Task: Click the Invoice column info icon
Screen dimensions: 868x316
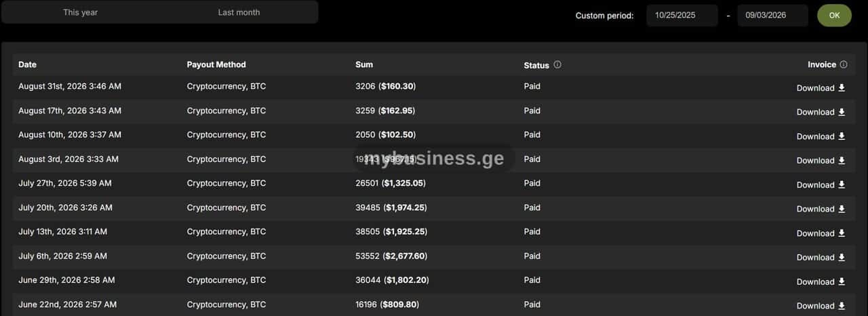Action: point(844,65)
